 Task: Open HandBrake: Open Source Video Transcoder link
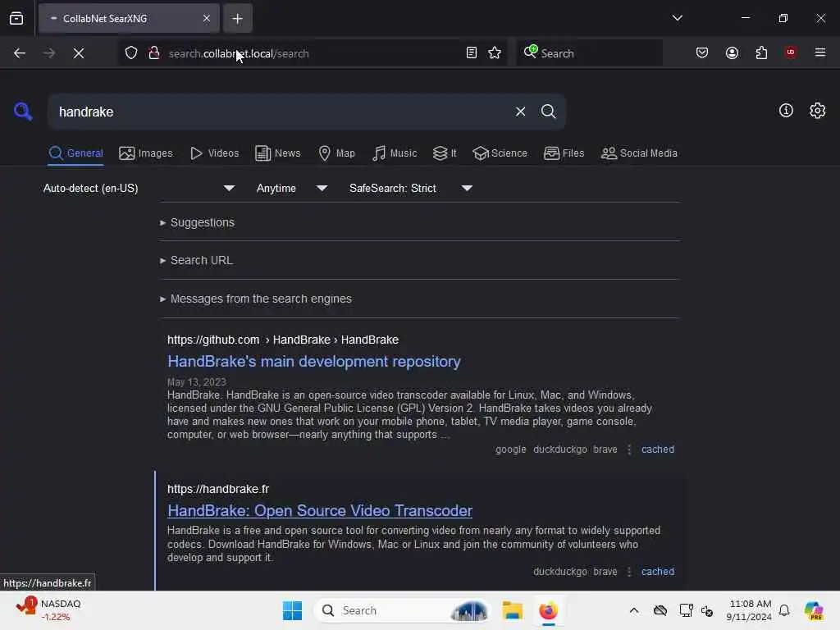coord(320,510)
